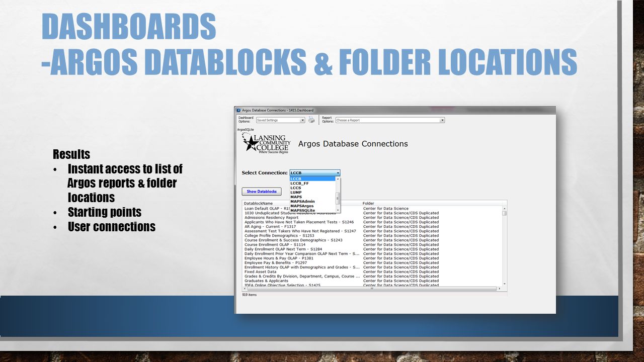
Task: Click College Profile Demographics - S1253
Action: 372,236
